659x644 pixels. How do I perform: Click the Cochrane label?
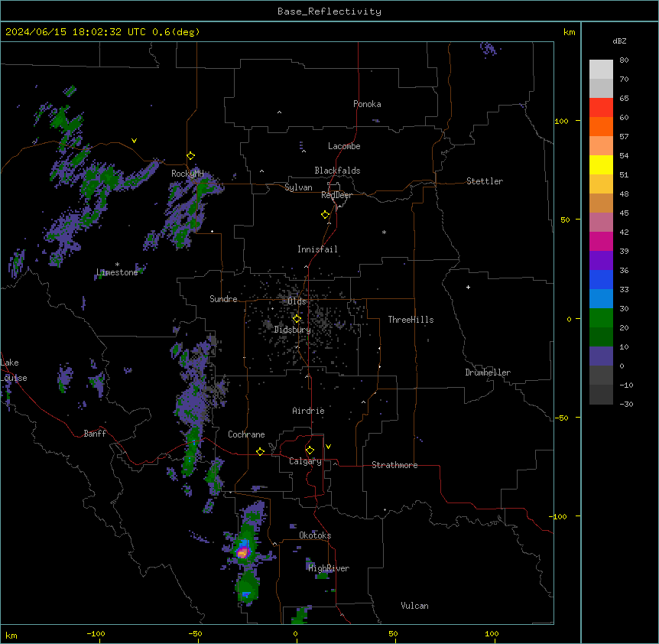[x=246, y=434]
